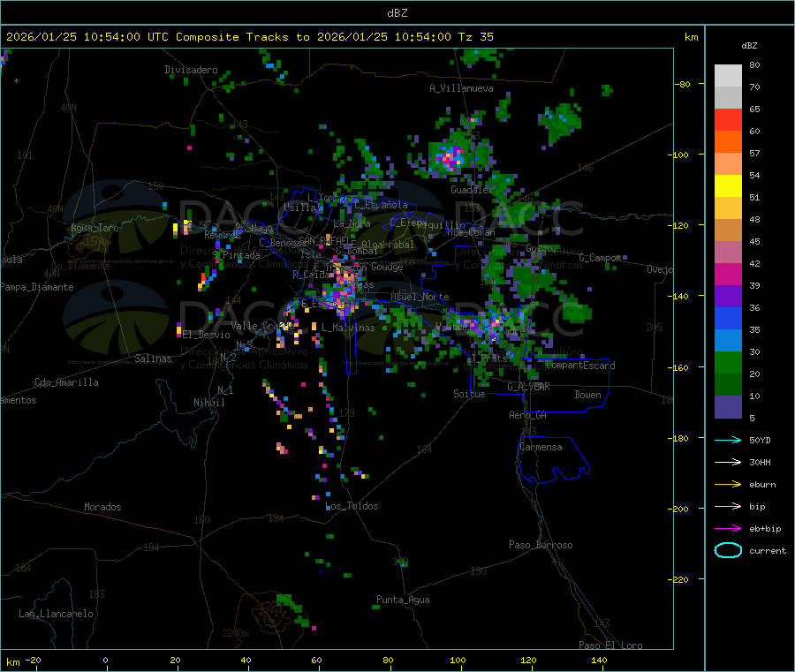
Task: Click the Valle_Grande map label
Action: 262,326
